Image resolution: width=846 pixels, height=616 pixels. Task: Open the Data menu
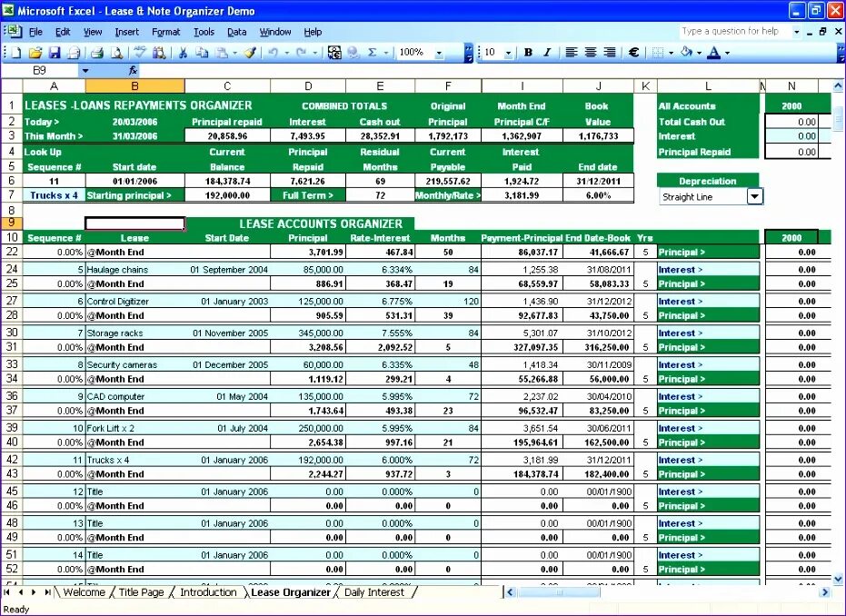236,32
